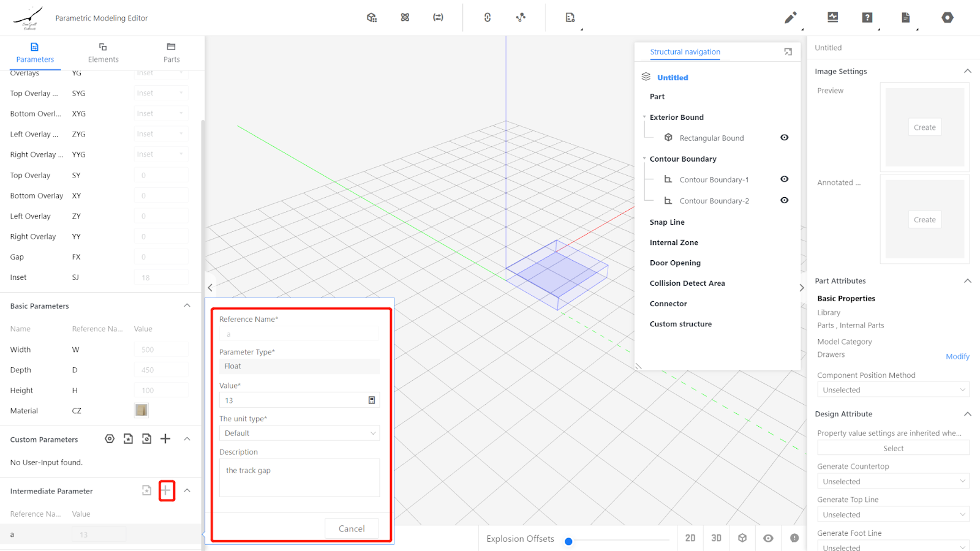Switch to the Elements tab
980x551 pixels.
pos(103,53)
